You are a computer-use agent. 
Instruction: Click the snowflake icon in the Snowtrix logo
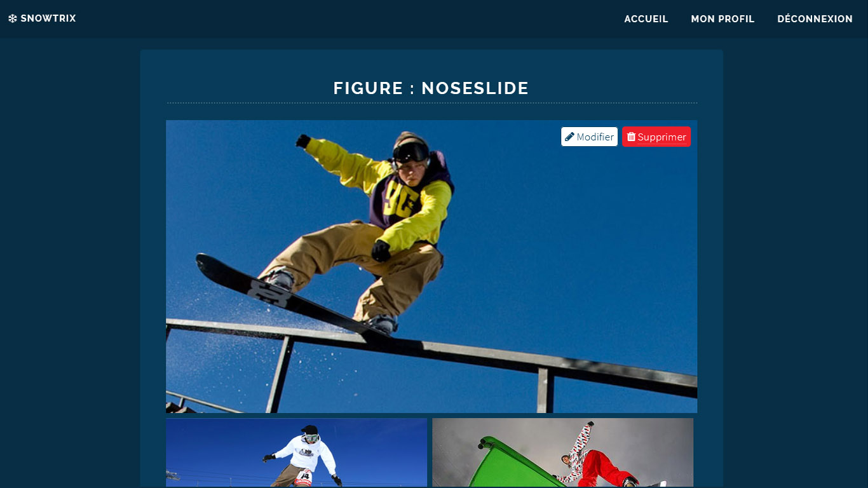pos(13,19)
